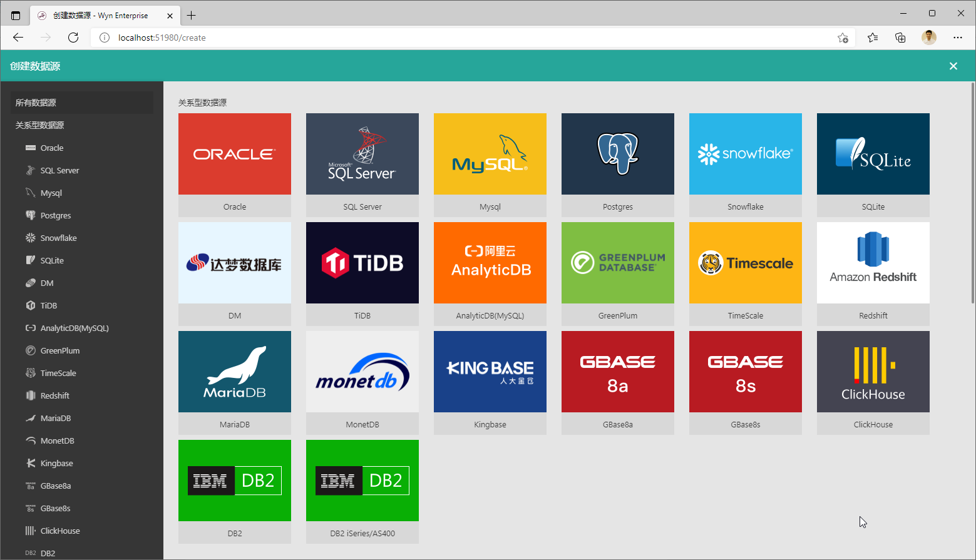The height and width of the screenshot is (560, 976).
Task: Select the Amazon Redshift tile
Action: (873, 273)
